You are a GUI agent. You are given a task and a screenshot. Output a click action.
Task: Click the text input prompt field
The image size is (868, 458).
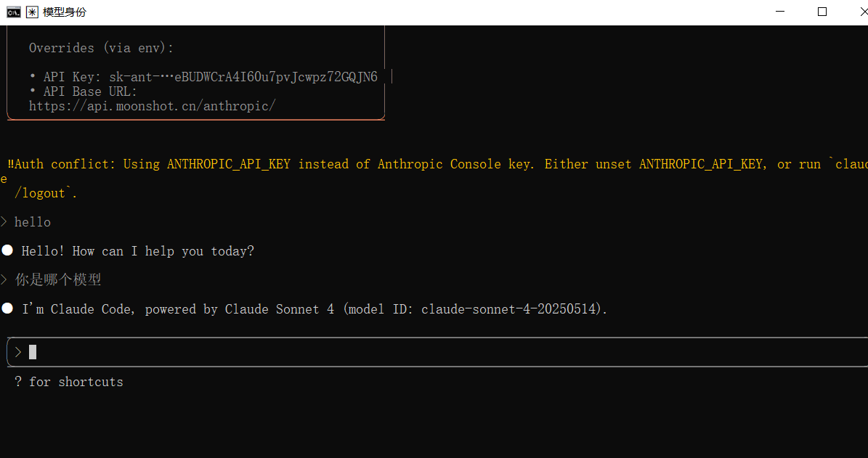point(436,352)
